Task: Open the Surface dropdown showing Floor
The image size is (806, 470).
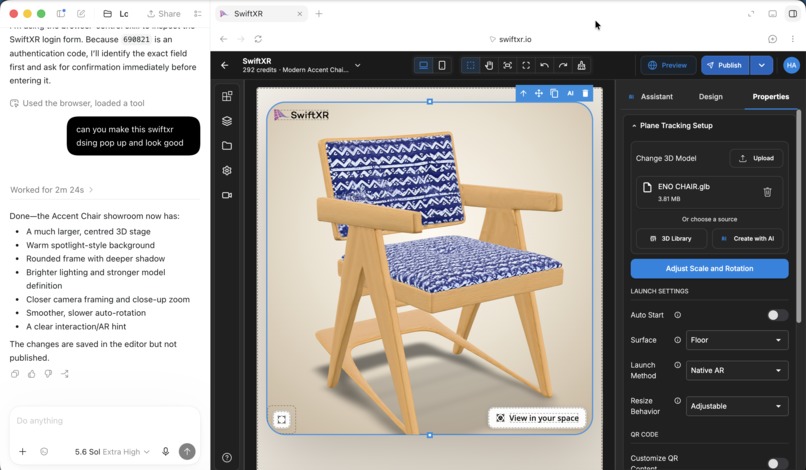Action: pyautogui.click(x=737, y=340)
